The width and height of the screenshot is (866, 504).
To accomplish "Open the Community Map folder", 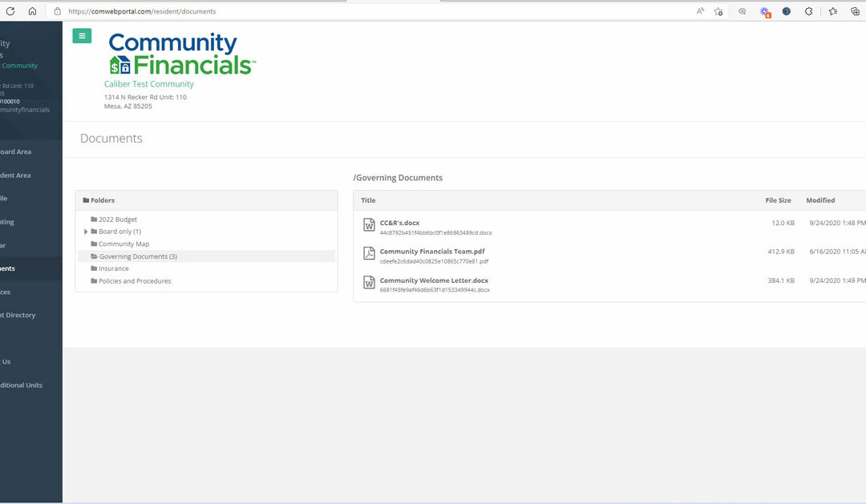I will click(123, 244).
